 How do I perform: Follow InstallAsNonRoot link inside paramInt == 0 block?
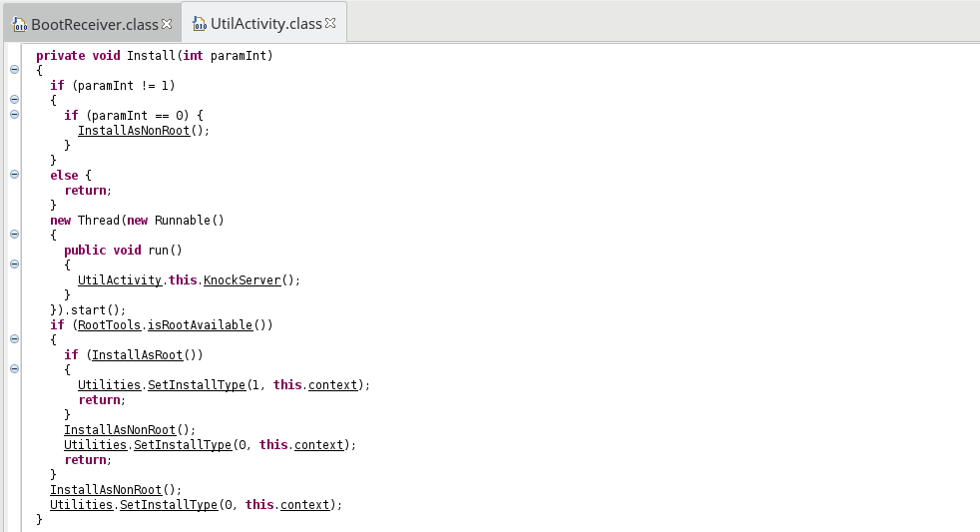(133, 130)
